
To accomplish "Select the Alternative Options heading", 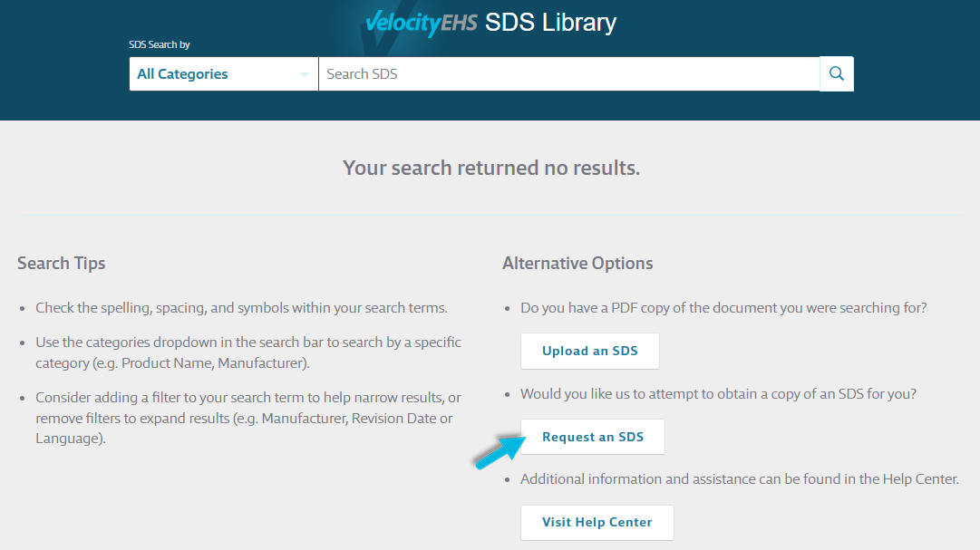I will click(x=577, y=264).
